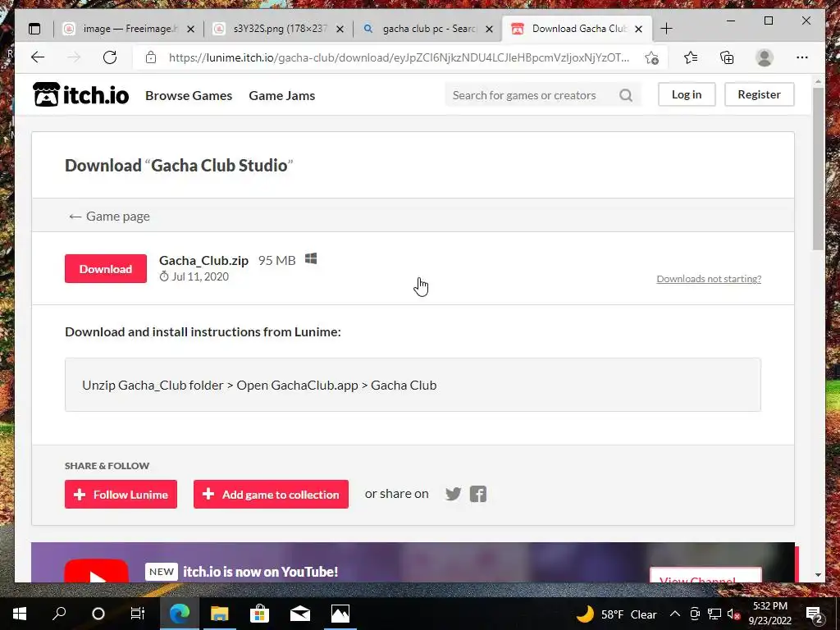This screenshot has width=840, height=630.
Task: Click the Register button
Action: [x=759, y=94]
